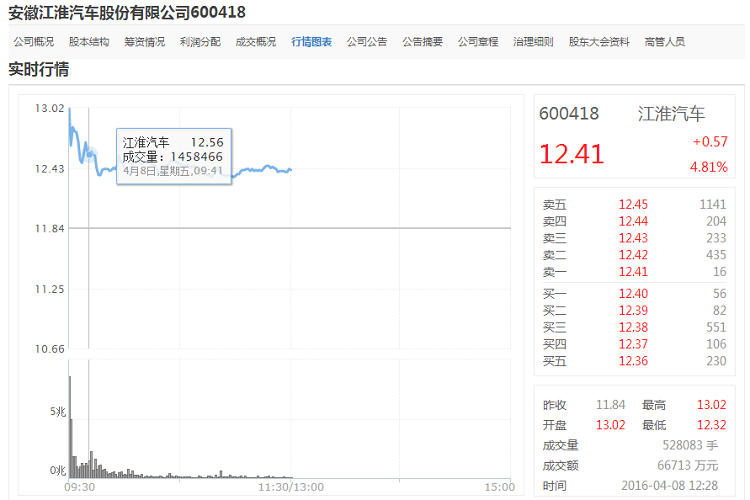Open the 股东大会资料 tab
The width and height of the screenshot is (750, 500).
pos(599,42)
